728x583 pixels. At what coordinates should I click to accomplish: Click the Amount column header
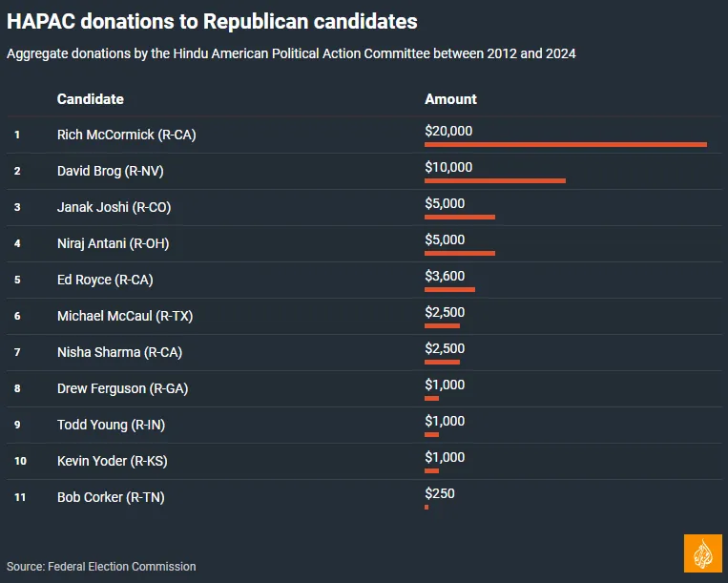coord(450,99)
